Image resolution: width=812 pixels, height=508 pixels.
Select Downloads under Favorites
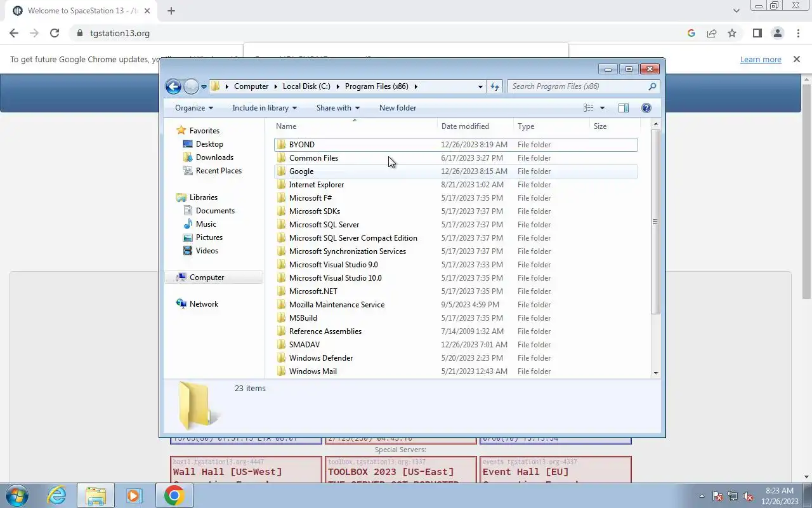pyautogui.click(x=214, y=157)
